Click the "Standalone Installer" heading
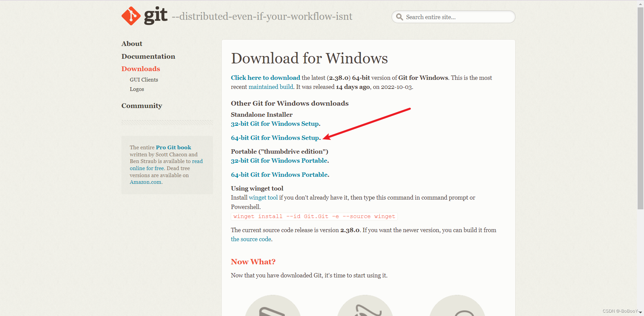Screen dimensions: 644x316 (262, 115)
